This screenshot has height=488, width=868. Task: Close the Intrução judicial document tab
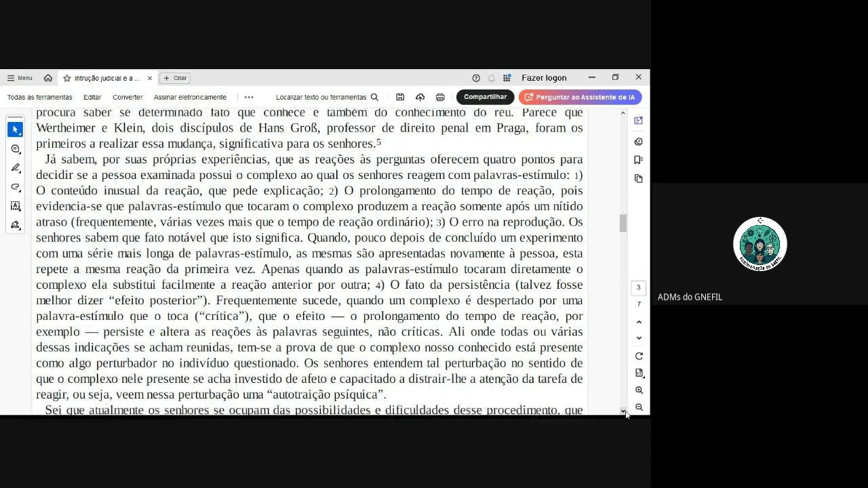pyautogui.click(x=150, y=78)
